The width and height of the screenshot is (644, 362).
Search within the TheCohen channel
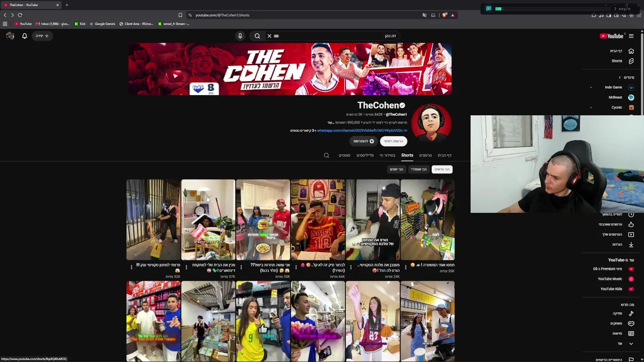(327, 155)
